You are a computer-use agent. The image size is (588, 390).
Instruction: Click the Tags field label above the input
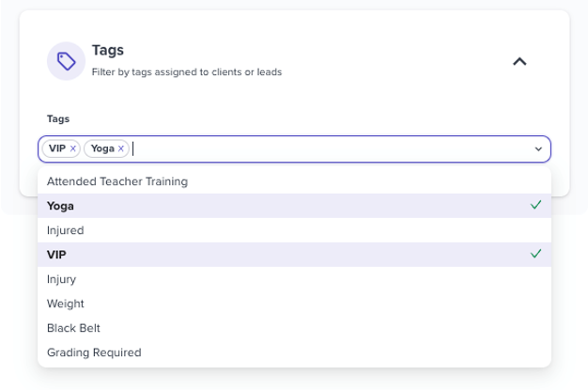(x=58, y=119)
